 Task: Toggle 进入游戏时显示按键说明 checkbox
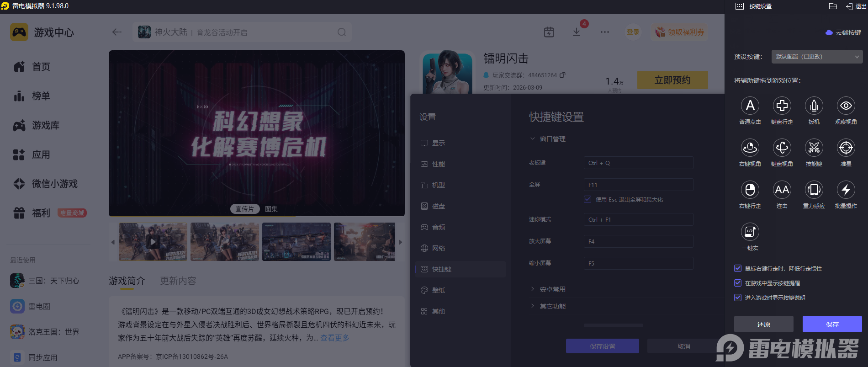[x=737, y=298]
